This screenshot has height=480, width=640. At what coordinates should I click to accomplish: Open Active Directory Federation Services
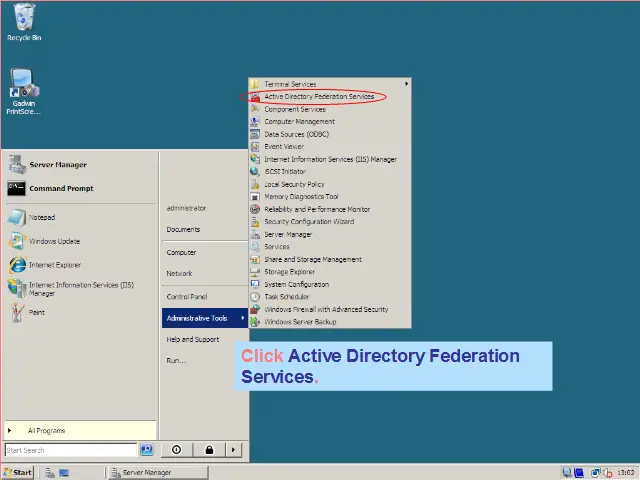[319, 97]
